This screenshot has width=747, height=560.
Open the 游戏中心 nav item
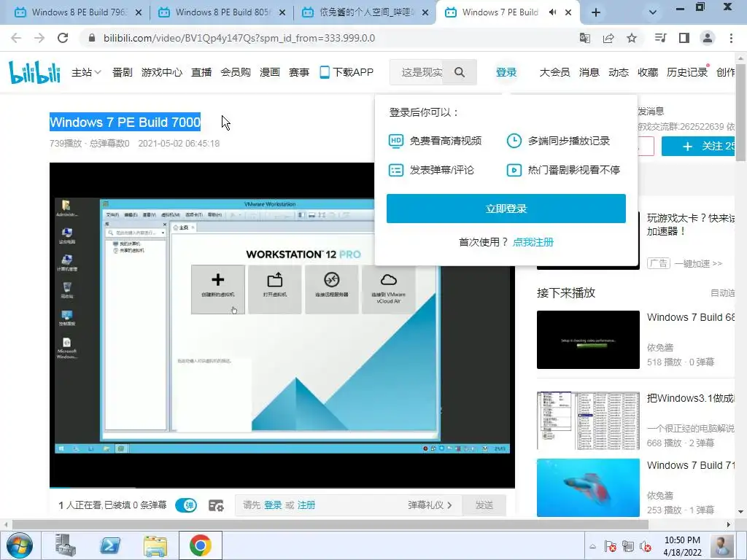162,72
